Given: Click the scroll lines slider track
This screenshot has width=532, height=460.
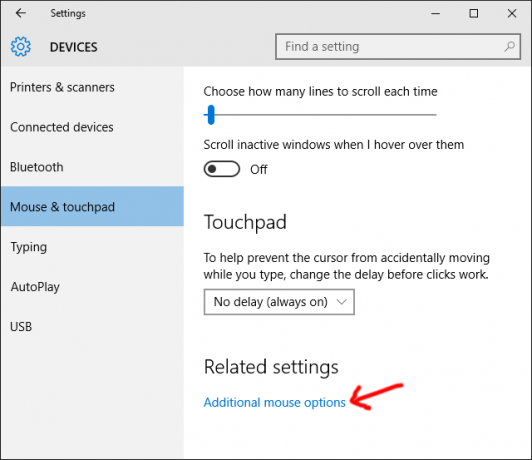Looking at the screenshot, I should (x=320, y=115).
